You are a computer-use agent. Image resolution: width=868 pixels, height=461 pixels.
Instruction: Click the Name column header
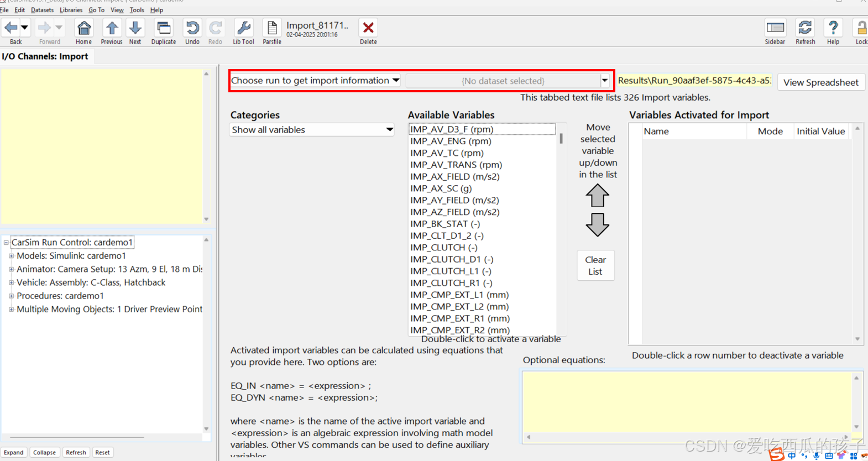(x=694, y=131)
